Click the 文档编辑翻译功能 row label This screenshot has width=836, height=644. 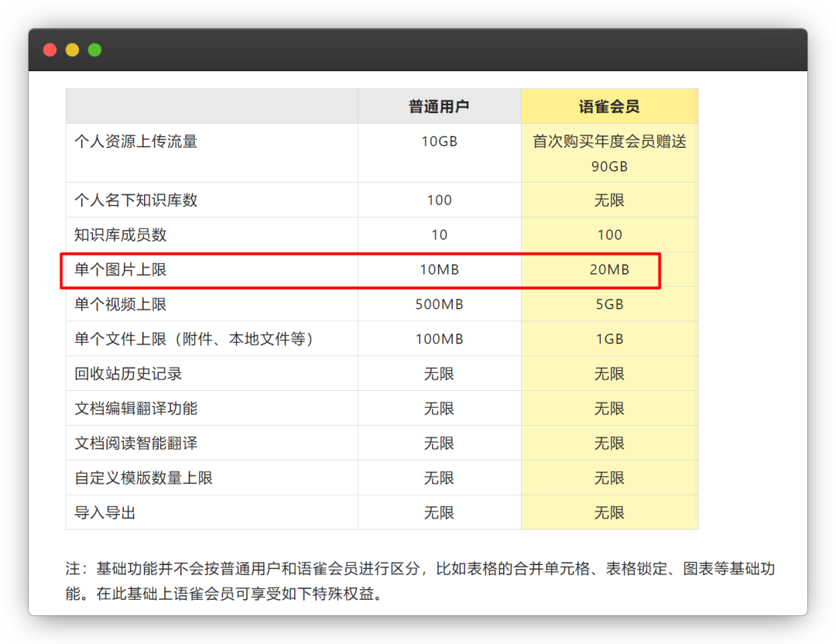coord(136,409)
